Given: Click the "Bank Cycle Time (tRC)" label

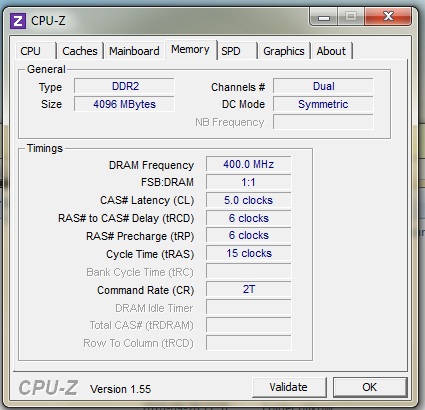Looking at the screenshot, I should (x=140, y=272).
